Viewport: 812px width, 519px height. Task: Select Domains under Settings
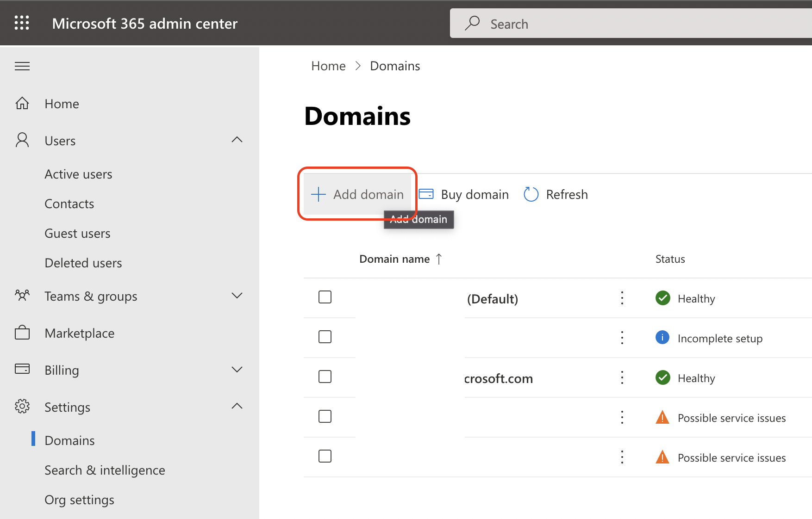[x=69, y=441]
